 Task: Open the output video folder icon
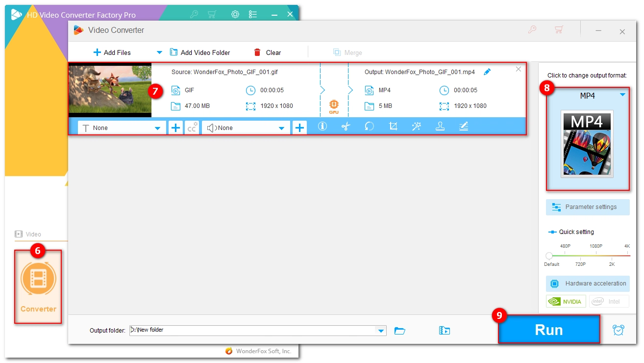coord(445,331)
